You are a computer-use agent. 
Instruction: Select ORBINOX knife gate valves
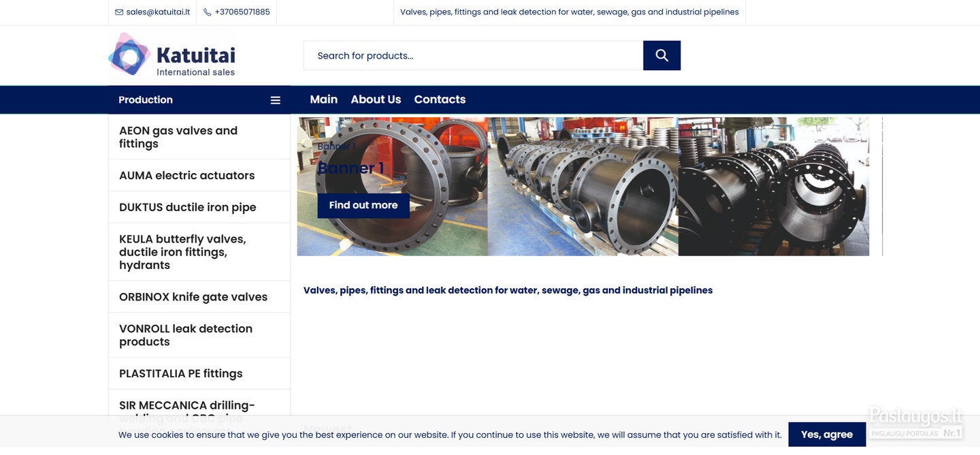tap(199, 297)
